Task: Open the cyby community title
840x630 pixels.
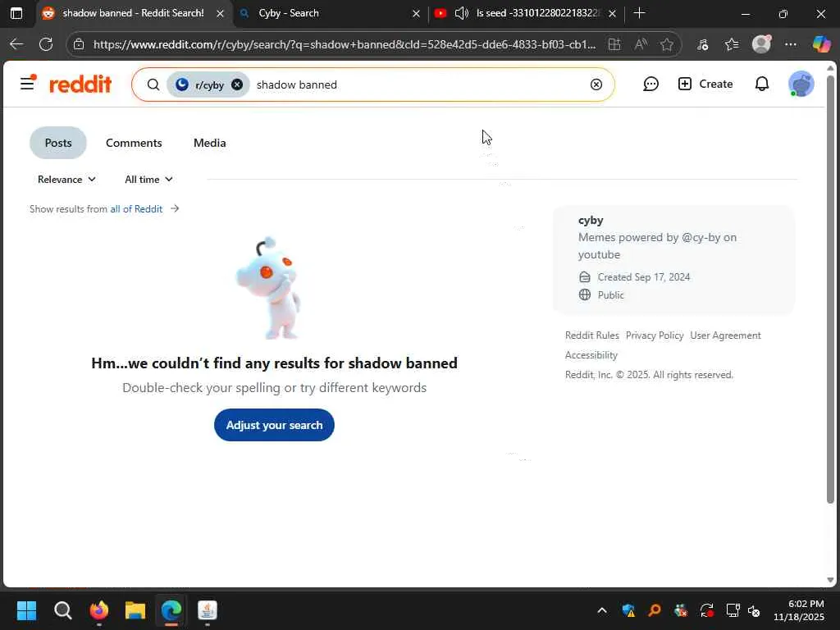Action: coord(591,220)
